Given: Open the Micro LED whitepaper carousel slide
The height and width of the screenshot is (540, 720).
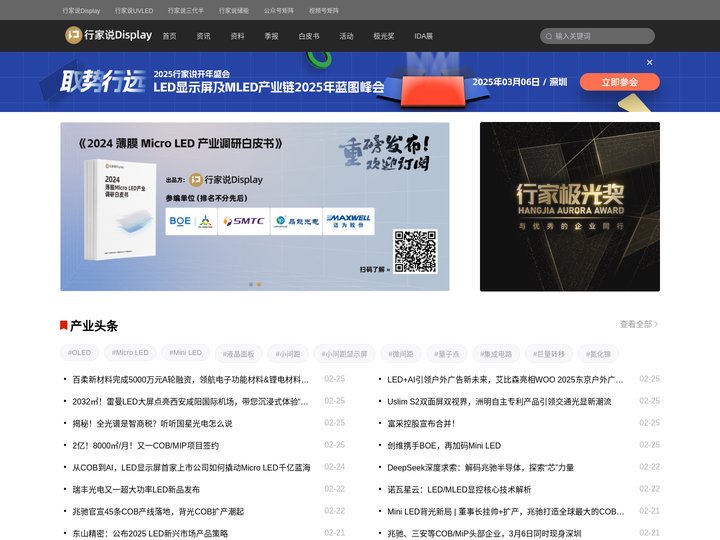Looking at the screenshot, I should point(255,207).
